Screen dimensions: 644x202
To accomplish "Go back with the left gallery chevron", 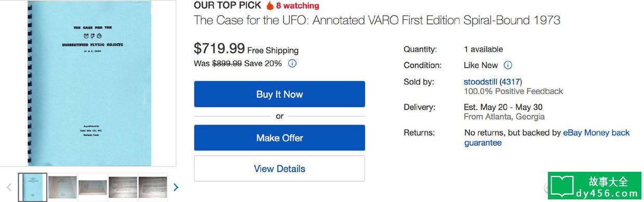I will 9,187.
